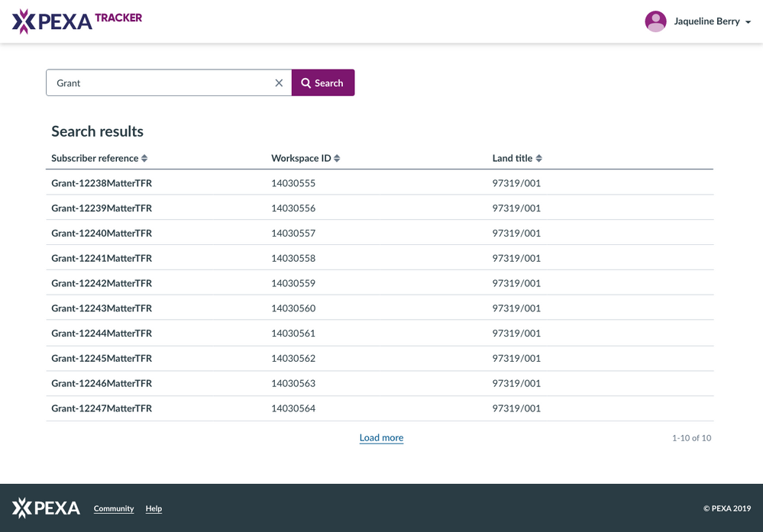Click the PEXA Tracker logo in header
The height and width of the screenshot is (532, 763).
coord(76,21)
